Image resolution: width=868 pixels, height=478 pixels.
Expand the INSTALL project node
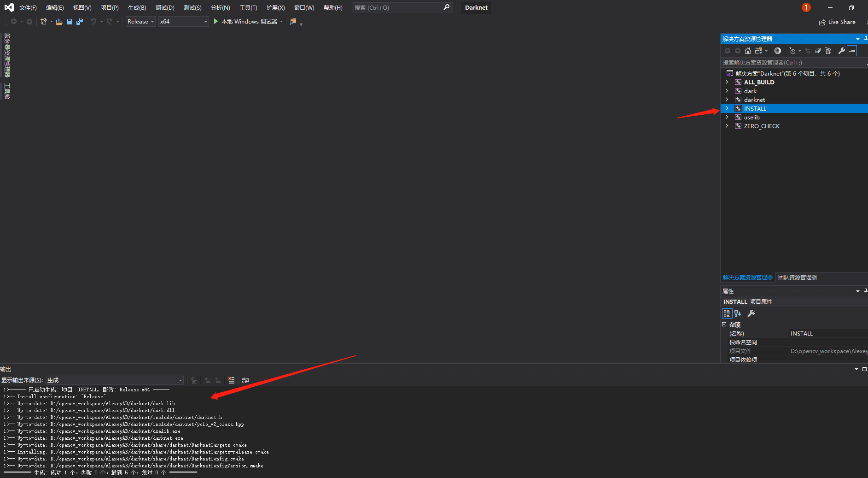[727, 108]
